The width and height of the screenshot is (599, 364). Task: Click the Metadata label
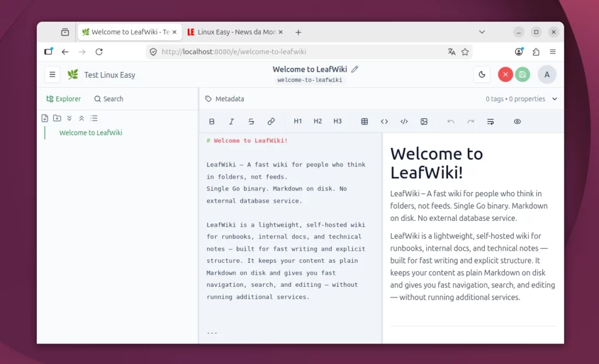[x=229, y=99]
